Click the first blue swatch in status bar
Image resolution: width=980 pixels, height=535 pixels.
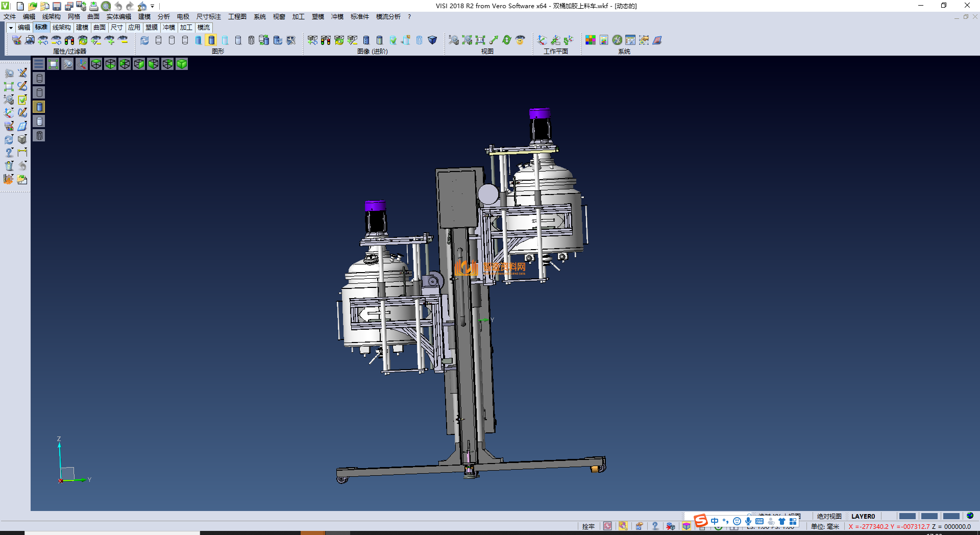point(907,517)
